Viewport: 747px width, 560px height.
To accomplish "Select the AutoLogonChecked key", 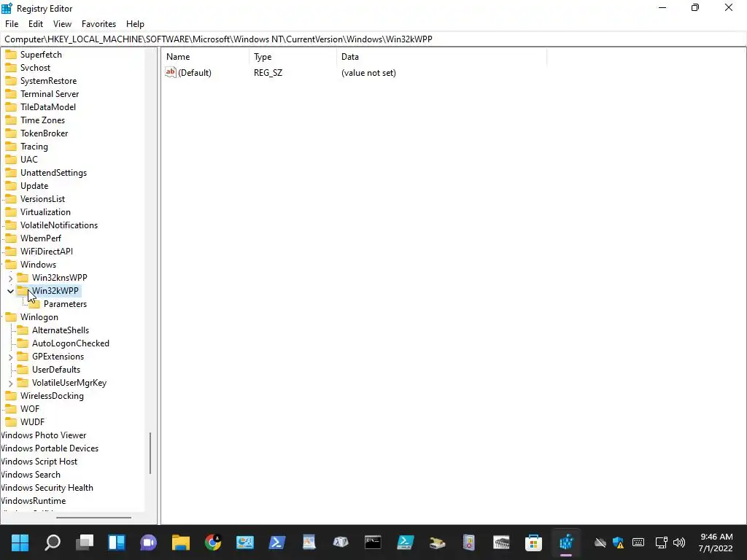I will click(71, 343).
